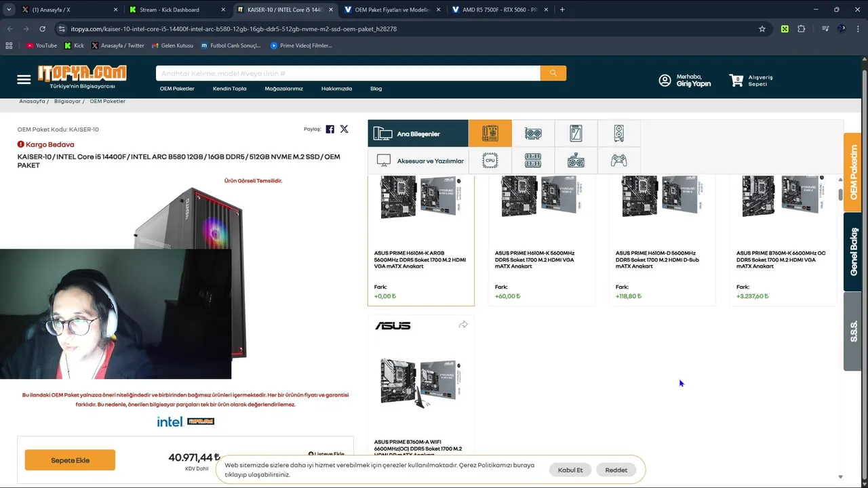Select ASUS PRIME B760M-A WIFI motherboard card

point(420,386)
